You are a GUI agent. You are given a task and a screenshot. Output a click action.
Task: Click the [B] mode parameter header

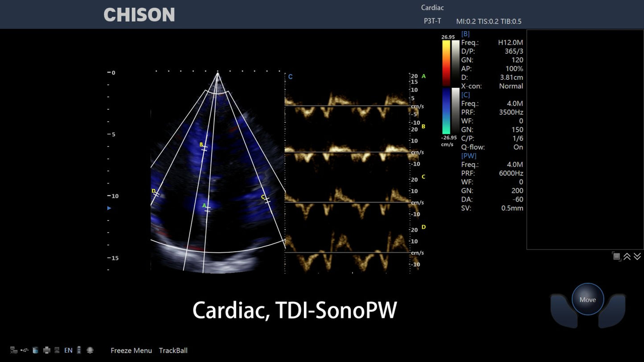pos(466,34)
